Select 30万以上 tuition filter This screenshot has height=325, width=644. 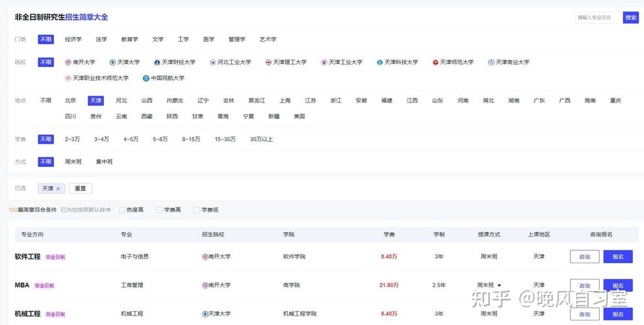[262, 140]
